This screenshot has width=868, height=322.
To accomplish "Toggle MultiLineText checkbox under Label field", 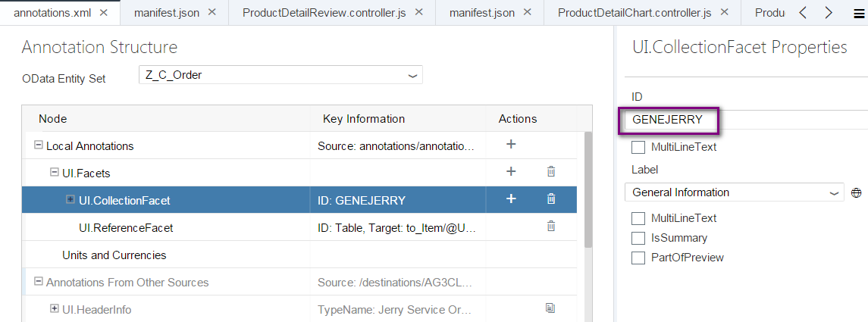I will pos(638,218).
